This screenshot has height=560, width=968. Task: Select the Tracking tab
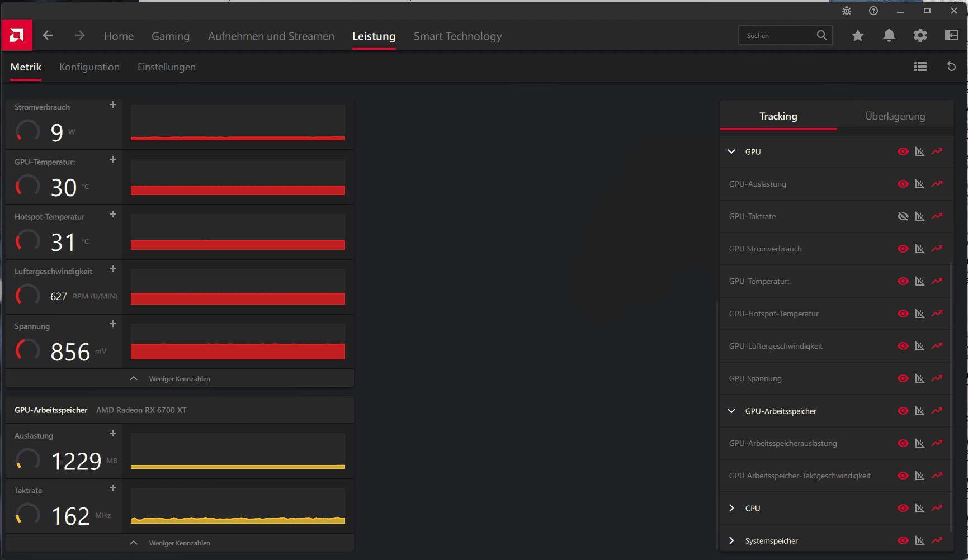tap(778, 116)
